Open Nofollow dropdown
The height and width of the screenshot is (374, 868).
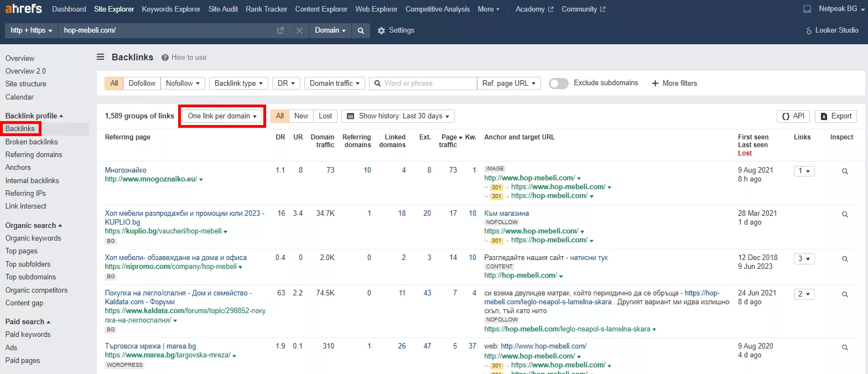pyautogui.click(x=183, y=83)
